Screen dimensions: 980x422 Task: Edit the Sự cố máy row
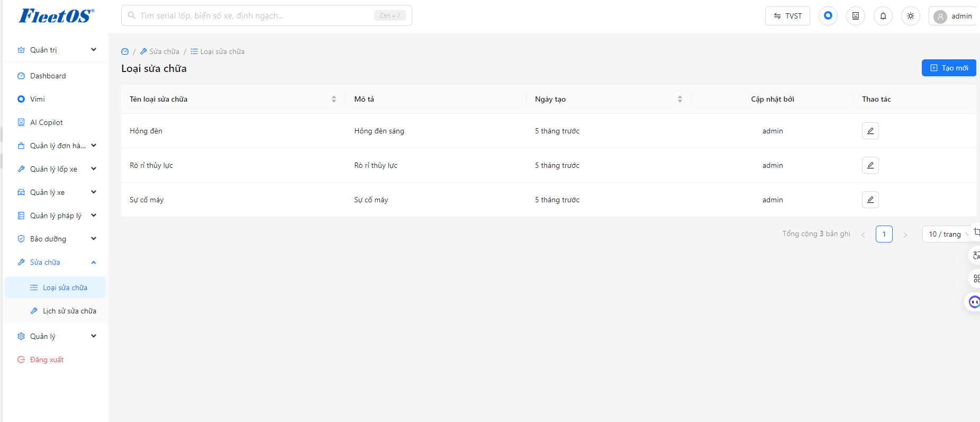(870, 200)
